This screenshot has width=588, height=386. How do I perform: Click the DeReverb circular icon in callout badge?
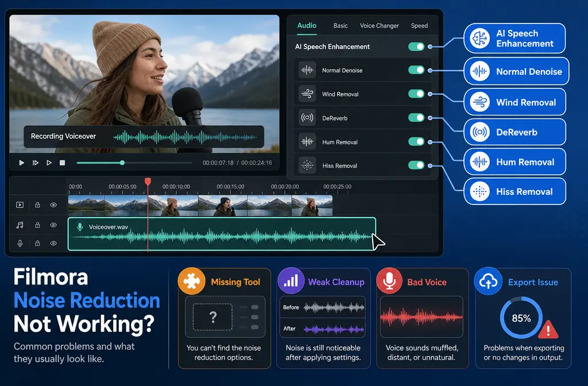tap(480, 132)
